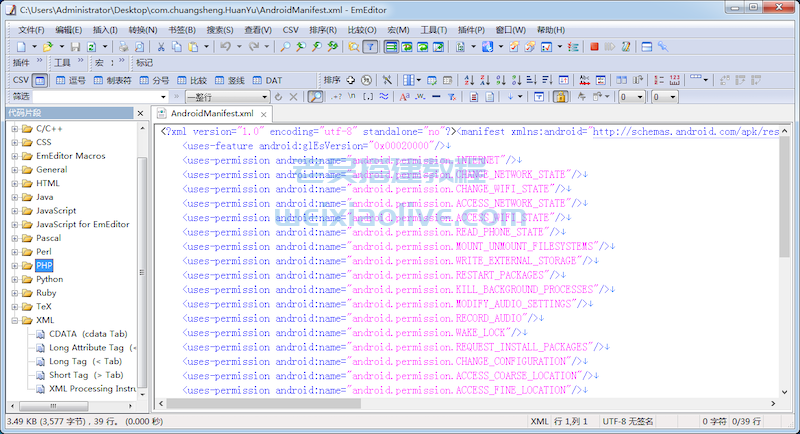The image size is (800, 434).
Task: Open the 编辑(E) menu
Action: 68,30
